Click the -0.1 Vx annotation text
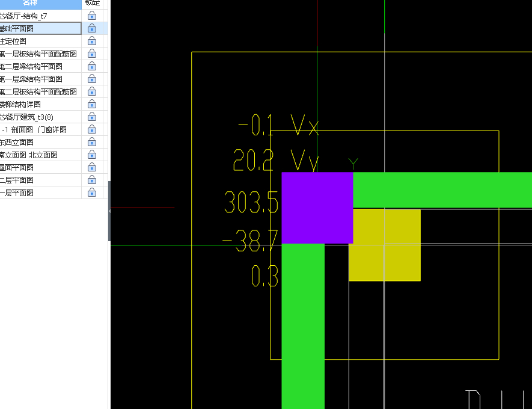Image resolution: width=532 pixels, height=409 pixels. 278,125
